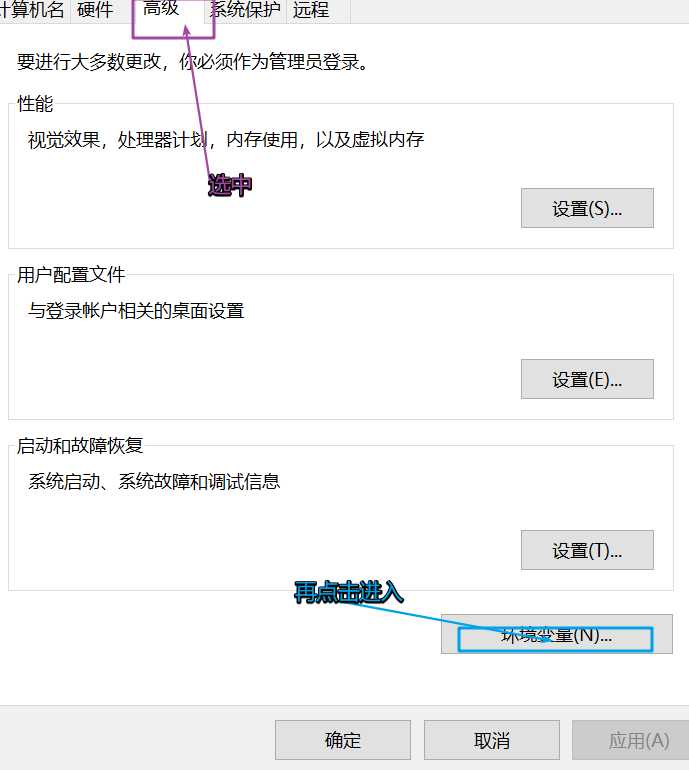Click the 用户配置文件 group label

(x=71, y=275)
